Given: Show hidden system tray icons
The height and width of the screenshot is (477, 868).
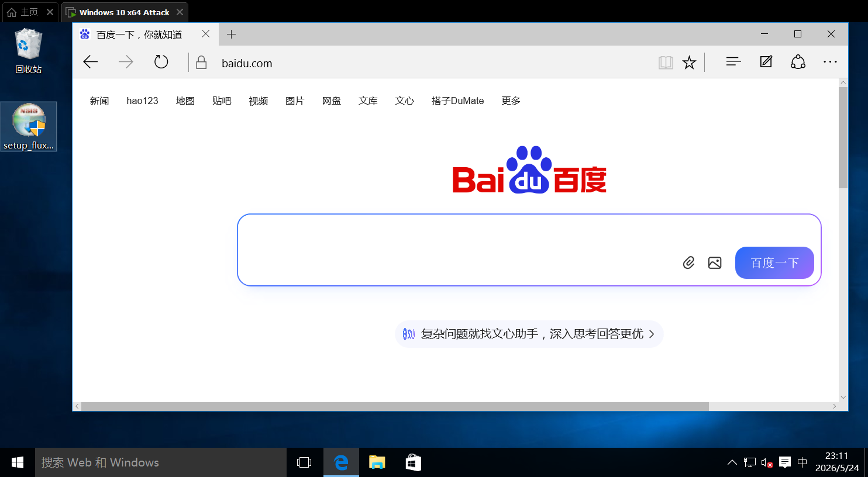Looking at the screenshot, I should coord(732,462).
